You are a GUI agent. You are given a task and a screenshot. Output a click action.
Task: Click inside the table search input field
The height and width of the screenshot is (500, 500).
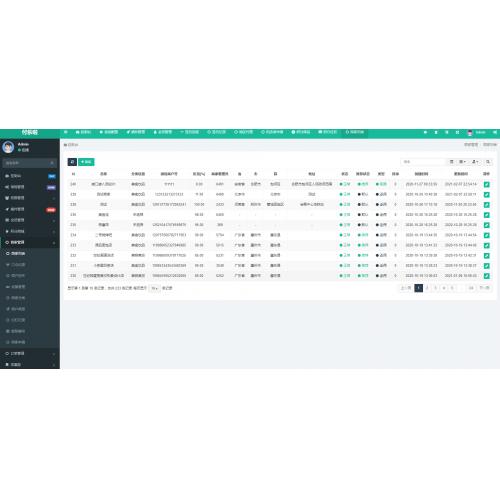(x=423, y=162)
